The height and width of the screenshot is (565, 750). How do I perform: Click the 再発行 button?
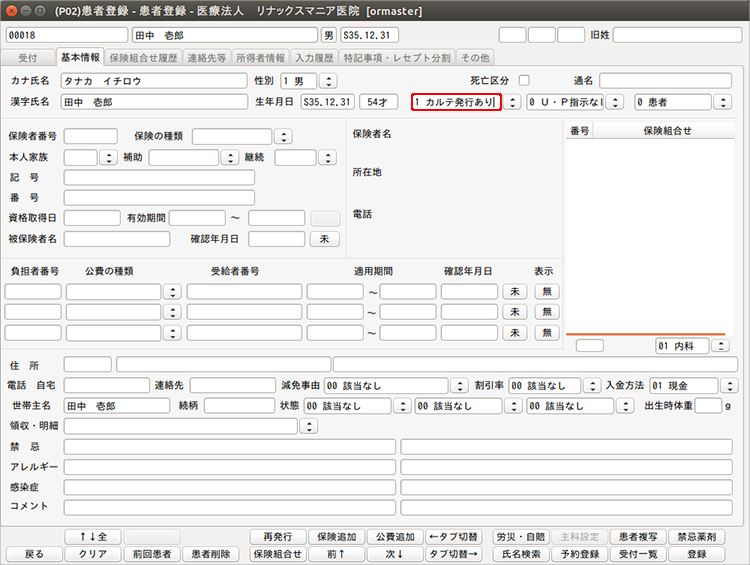(x=278, y=537)
